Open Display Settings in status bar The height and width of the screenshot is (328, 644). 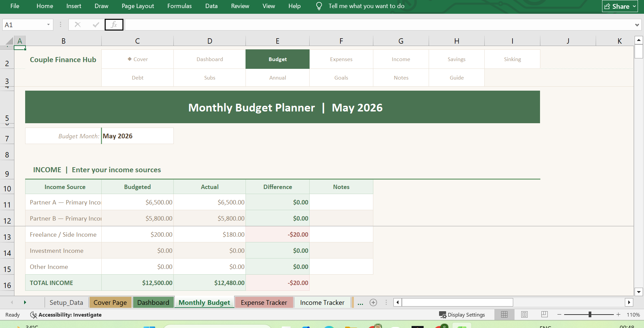pos(462,315)
